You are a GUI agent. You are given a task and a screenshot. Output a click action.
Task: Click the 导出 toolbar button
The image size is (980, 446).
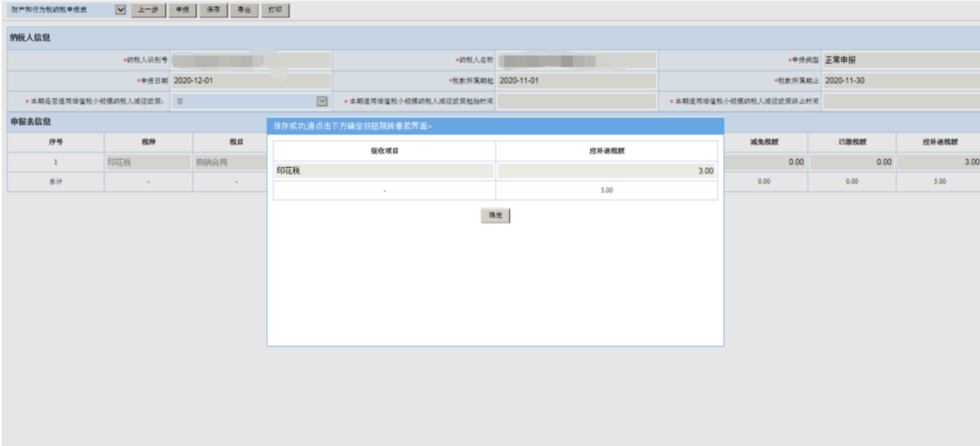click(x=244, y=10)
